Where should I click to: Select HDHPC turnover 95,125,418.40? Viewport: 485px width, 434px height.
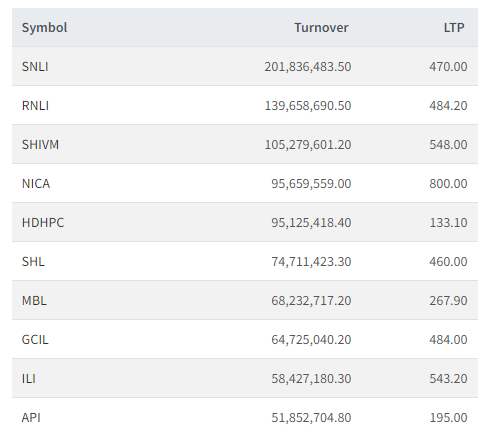pyautogui.click(x=311, y=223)
